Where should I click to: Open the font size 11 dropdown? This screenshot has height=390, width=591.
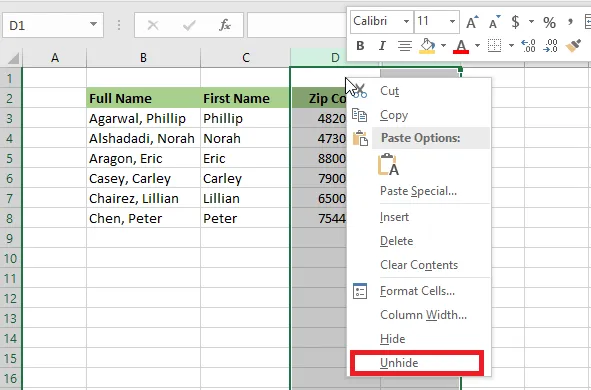tap(452, 21)
